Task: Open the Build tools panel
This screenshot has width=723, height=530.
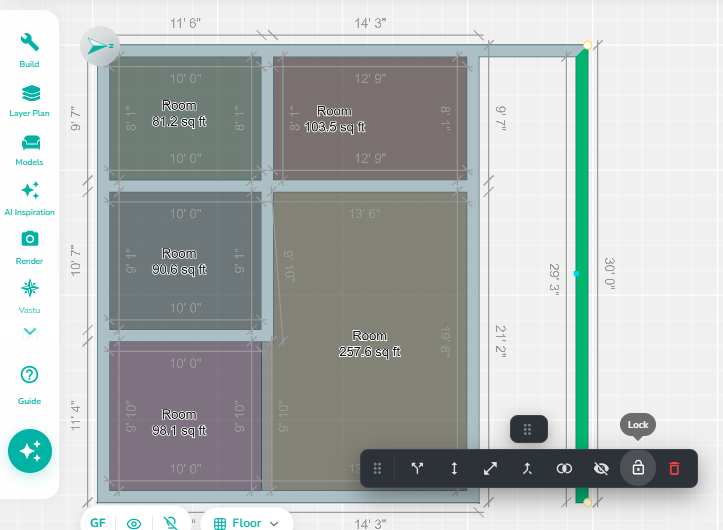Action: click(x=30, y=50)
